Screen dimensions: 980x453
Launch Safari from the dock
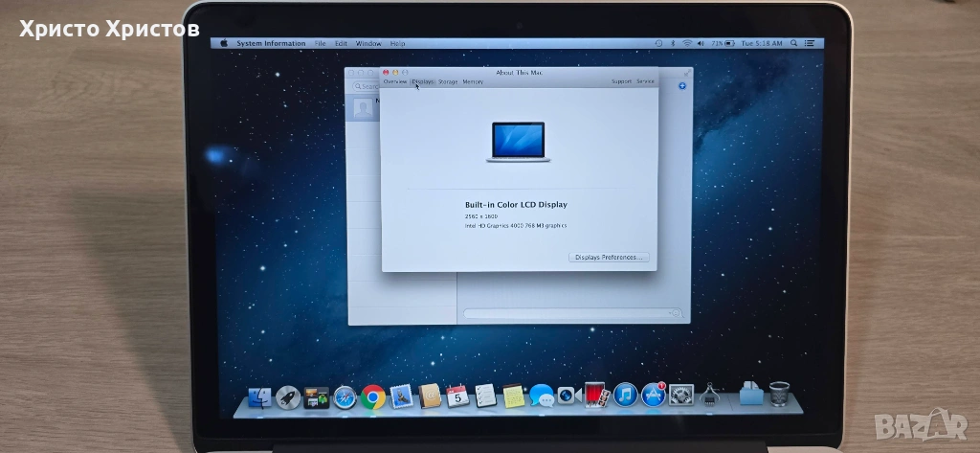[x=345, y=396]
